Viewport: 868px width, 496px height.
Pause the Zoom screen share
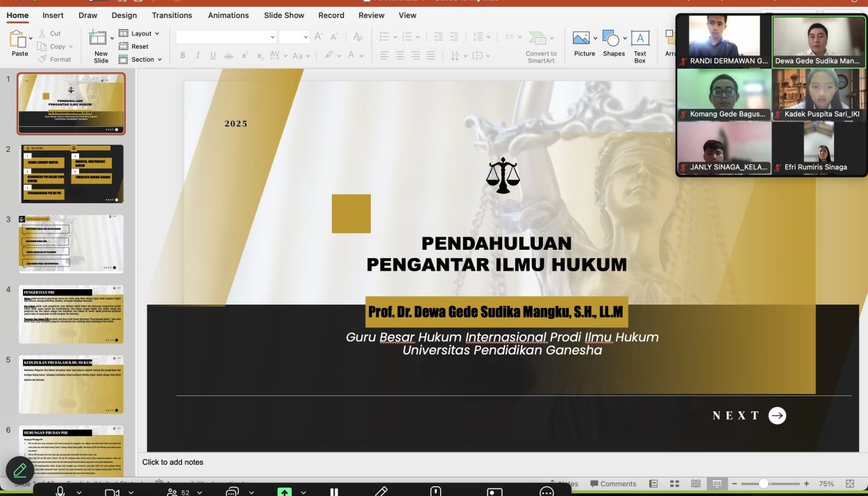click(x=334, y=492)
